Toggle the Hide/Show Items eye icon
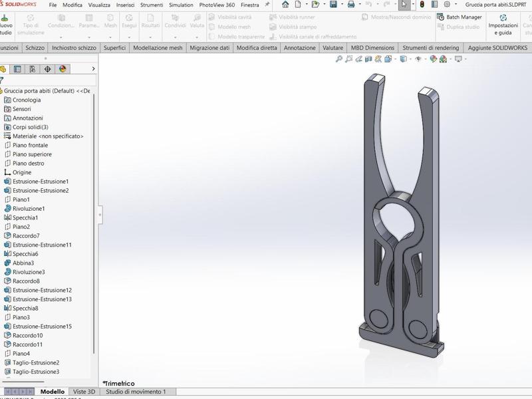 pyautogui.click(x=418, y=59)
